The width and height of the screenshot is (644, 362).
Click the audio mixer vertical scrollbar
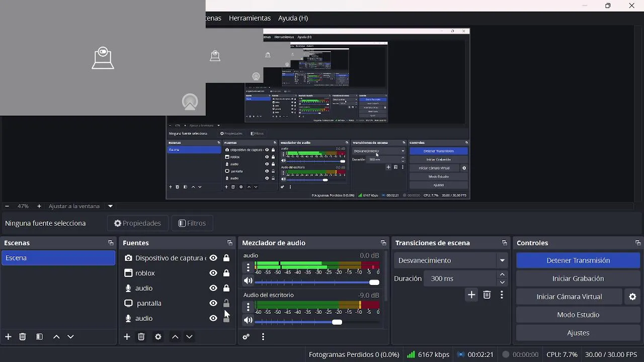pos(386,277)
